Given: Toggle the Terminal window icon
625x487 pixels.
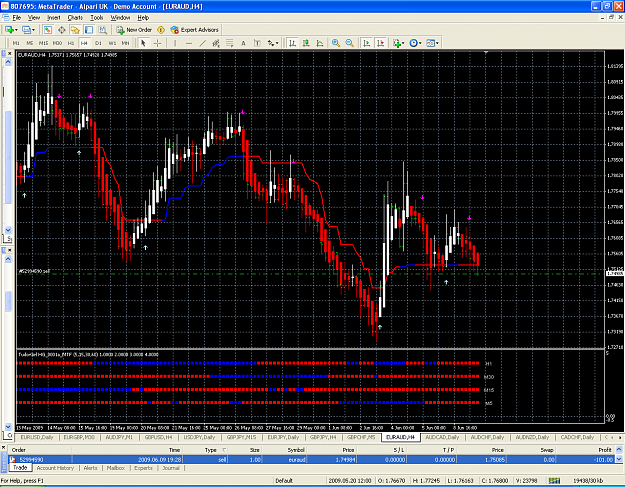Looking at the screenshot, I should [88, 30].
